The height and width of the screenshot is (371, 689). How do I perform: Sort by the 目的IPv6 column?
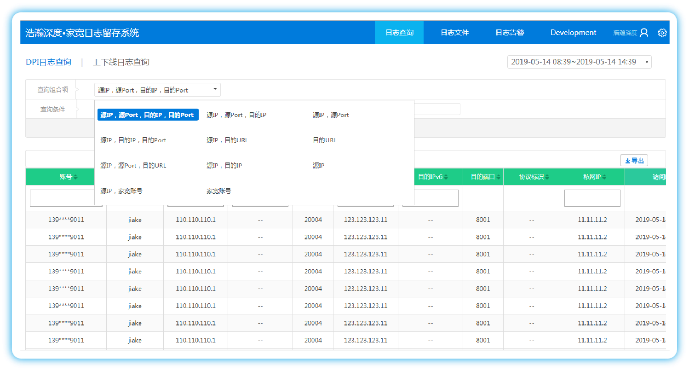point(433,177)
